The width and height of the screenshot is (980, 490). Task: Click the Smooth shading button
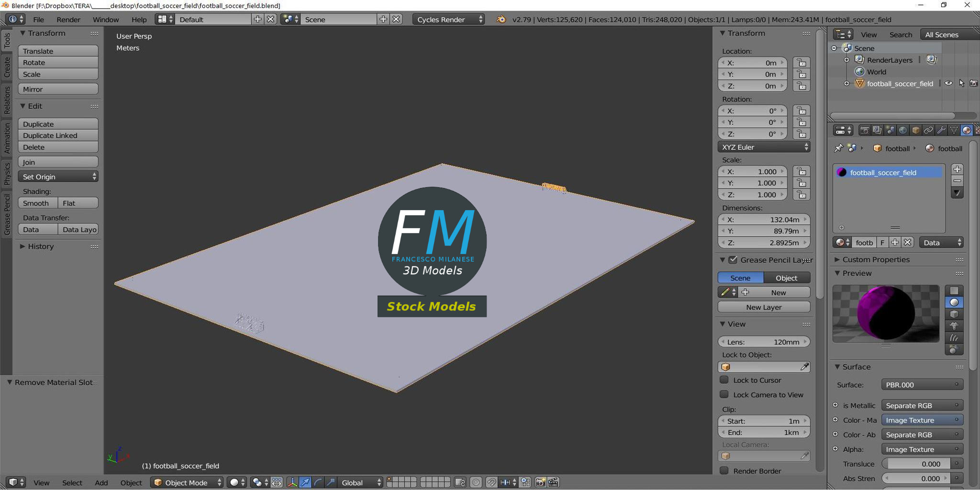coord(38,203)
